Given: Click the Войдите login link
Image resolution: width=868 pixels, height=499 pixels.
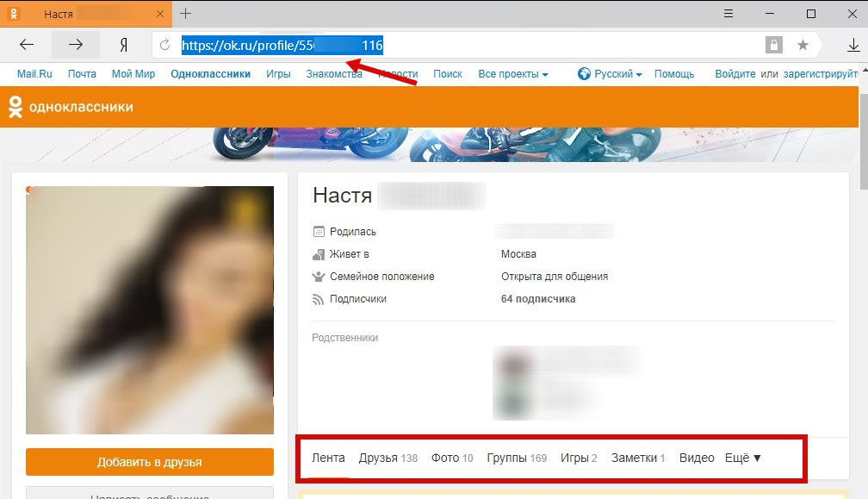Looking at the screenshot, I should 735,74.
